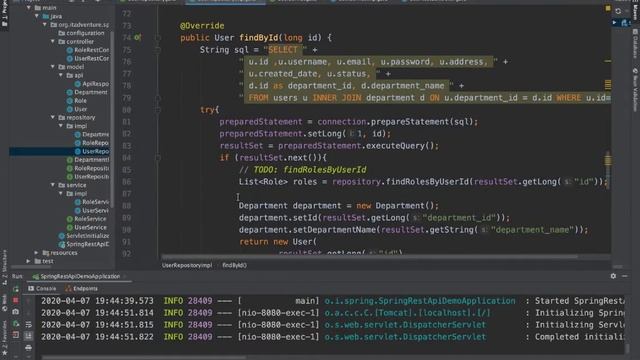
Task: Open the UserRestController class file
Action: tap(88, 58)
